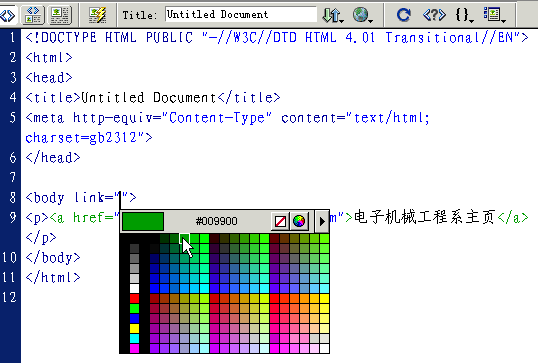
Task: Pick the pure red swatch in left column
Action: [134, 298]
